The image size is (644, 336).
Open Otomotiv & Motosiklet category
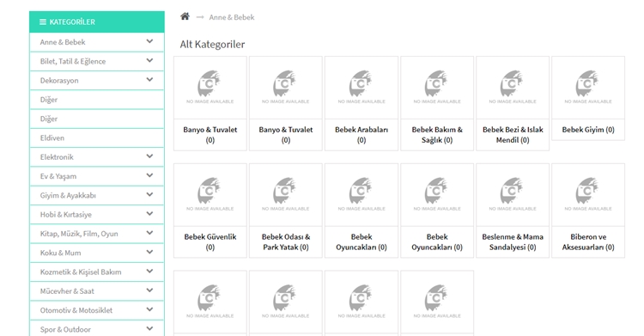(x=76, y=310)
